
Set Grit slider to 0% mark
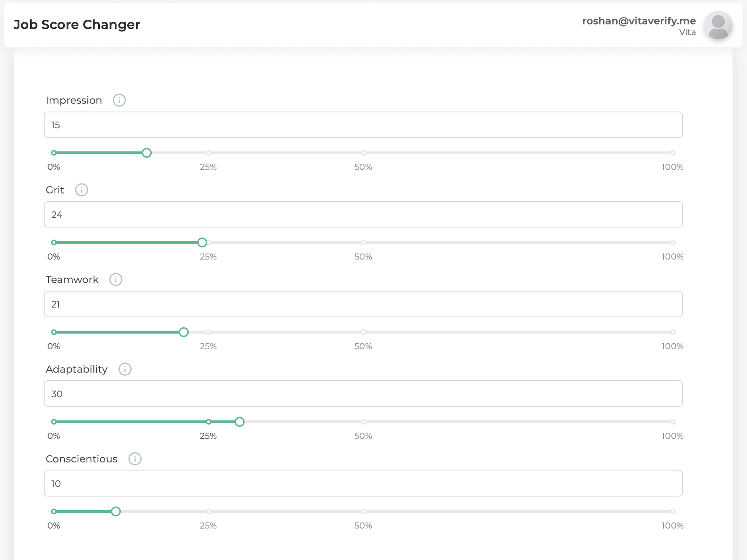[54, 242]
